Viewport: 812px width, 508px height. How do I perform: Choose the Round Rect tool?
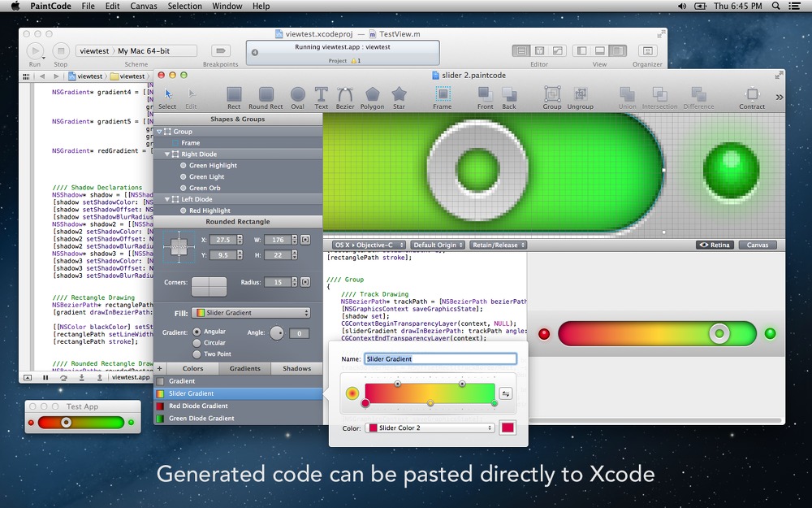coord(266,98)
